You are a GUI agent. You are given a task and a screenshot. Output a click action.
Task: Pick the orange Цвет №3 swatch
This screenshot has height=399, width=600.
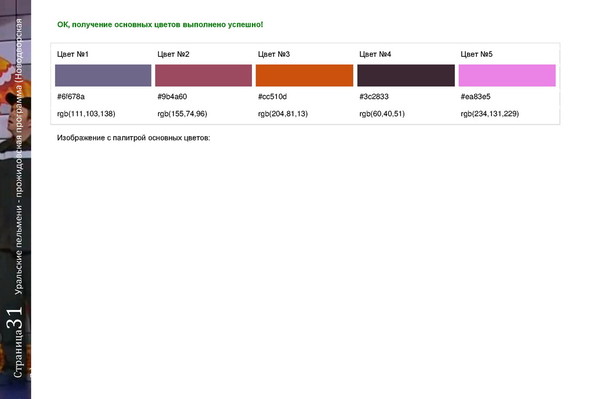click(305, 75)
